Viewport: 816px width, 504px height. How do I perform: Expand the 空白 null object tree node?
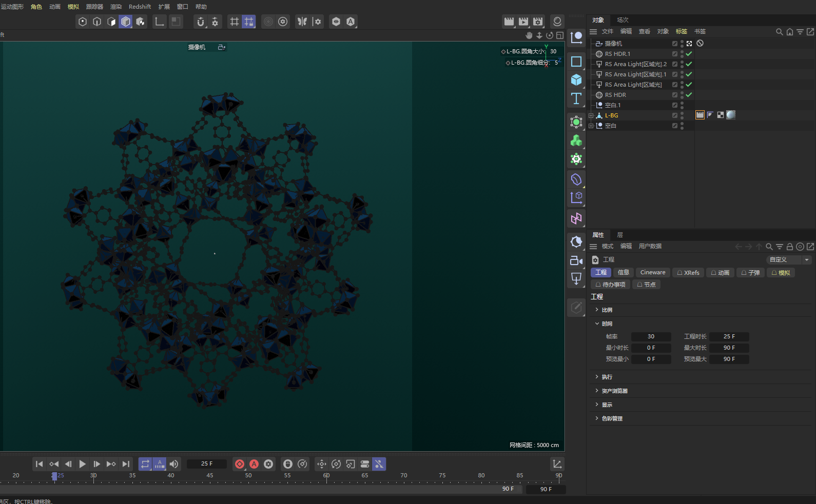pos(591,126)
